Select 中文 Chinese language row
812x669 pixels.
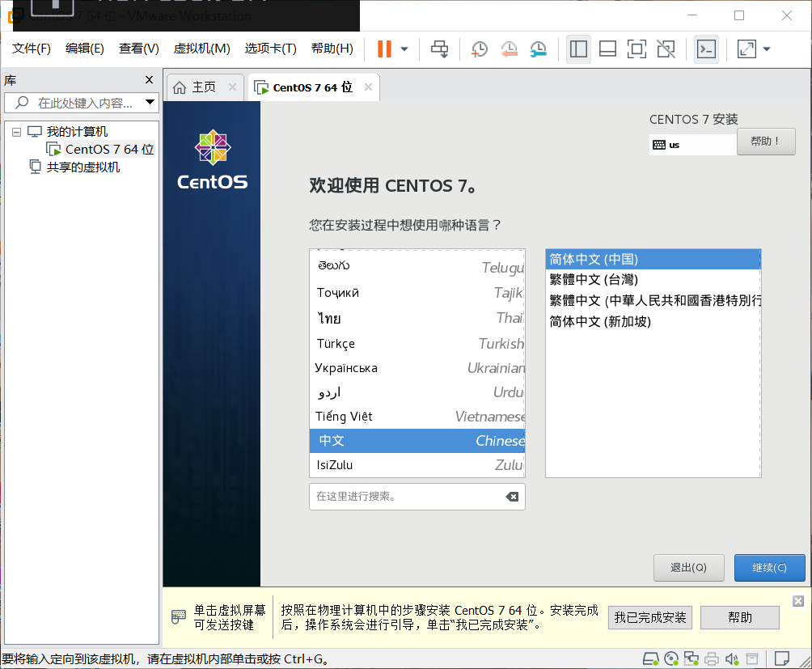click(x=417, y=441)
